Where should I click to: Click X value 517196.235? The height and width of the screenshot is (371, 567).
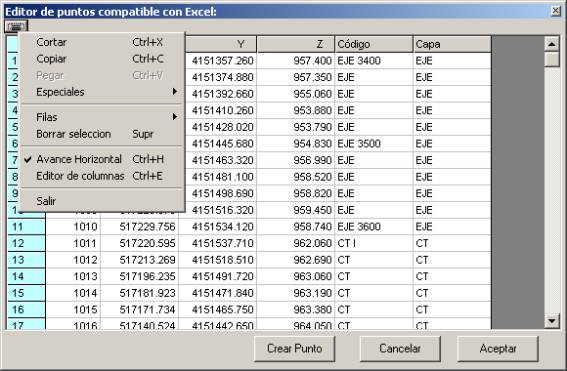click(140, 277)
